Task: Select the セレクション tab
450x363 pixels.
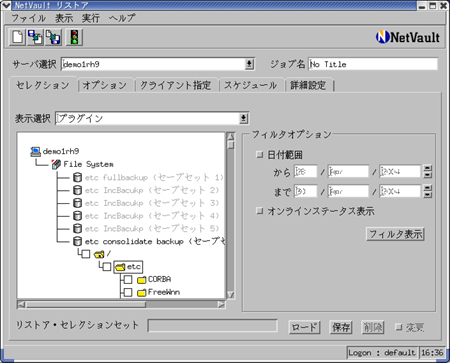Action: [x=43, y=85]
